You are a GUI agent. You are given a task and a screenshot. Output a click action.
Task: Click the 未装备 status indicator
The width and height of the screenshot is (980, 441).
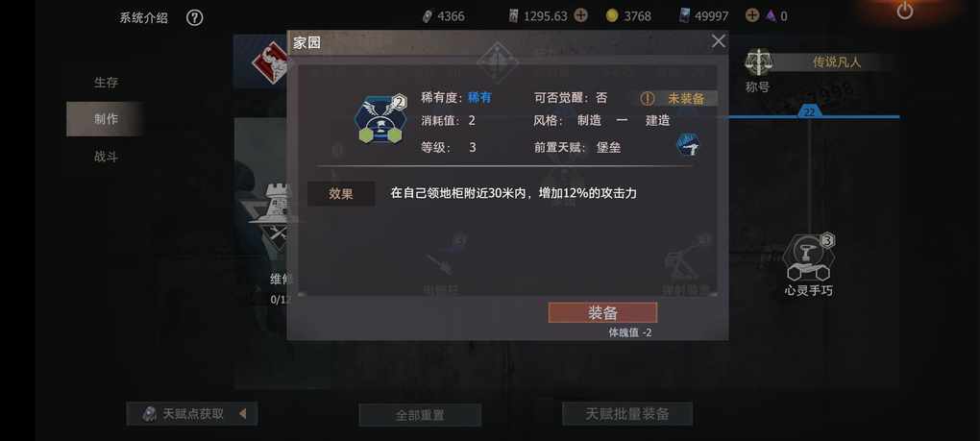point(678,98)
